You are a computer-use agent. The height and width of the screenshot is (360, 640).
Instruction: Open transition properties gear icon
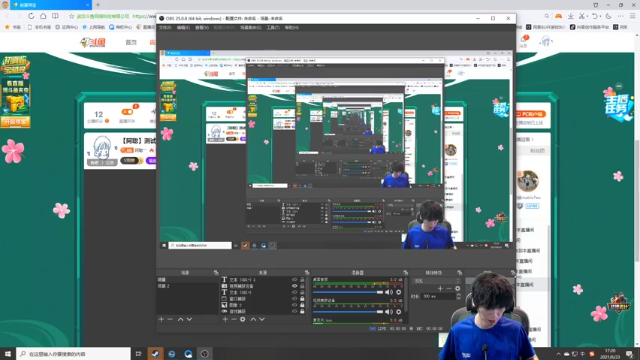[x=458, y=289]
